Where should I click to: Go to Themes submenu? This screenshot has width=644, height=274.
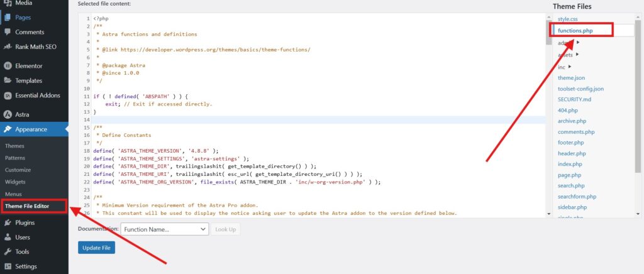(x=15, y=146)
